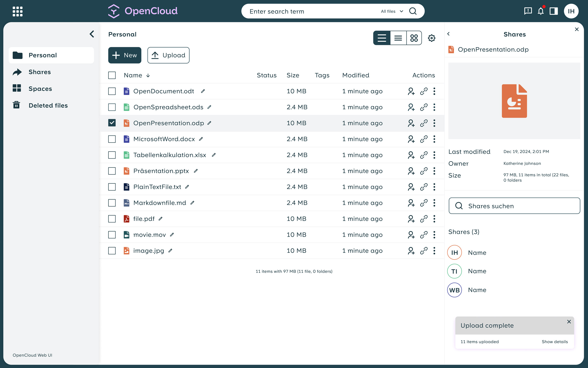Click the Shares suchen search field
Viewport: 588px width, 368px height.
(514, 206)
